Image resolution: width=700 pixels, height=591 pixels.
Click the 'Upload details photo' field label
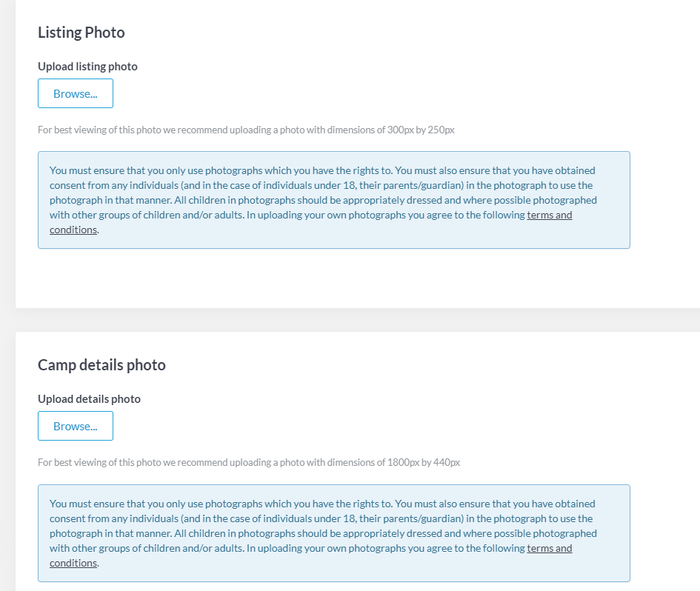tap(90, 399)
